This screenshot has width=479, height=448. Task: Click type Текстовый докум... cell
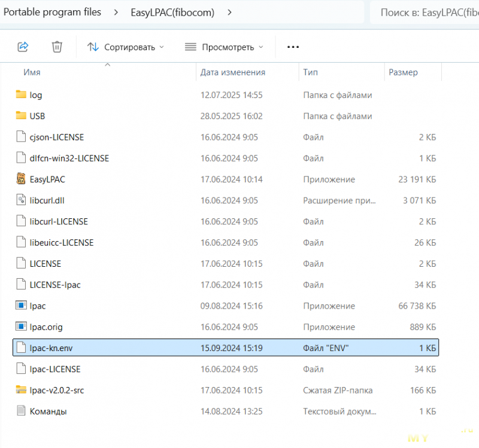339,412
